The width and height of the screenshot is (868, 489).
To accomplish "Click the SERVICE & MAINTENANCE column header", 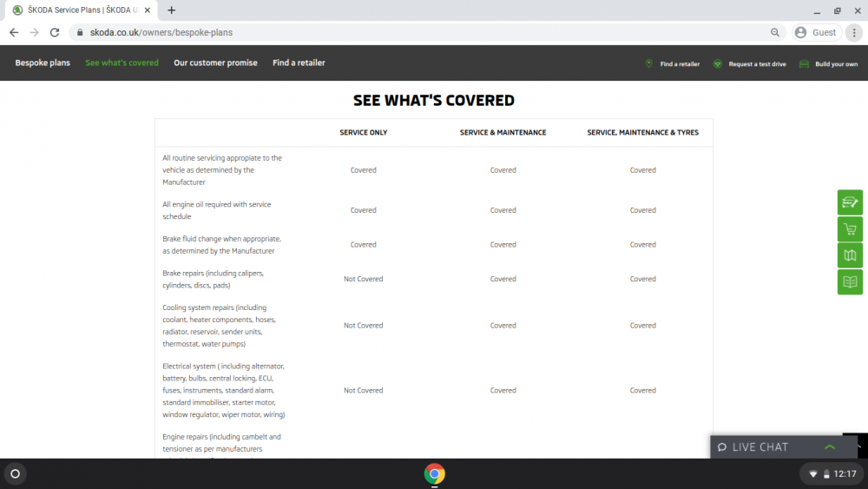I will pos(503,132).
